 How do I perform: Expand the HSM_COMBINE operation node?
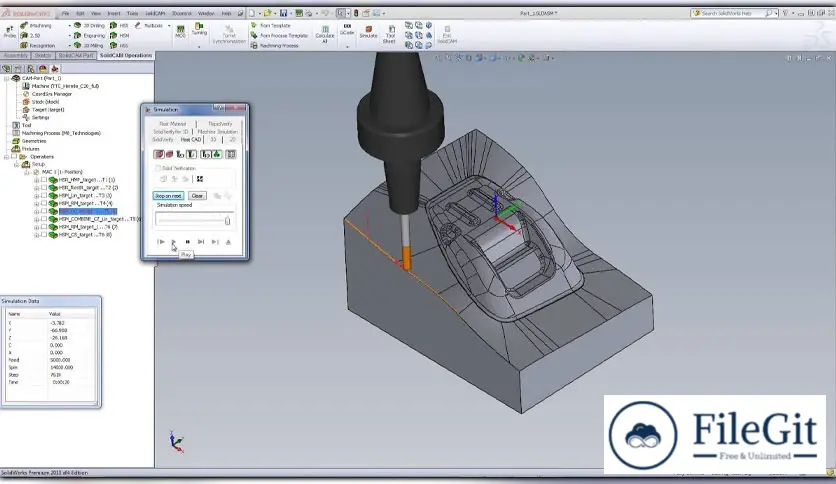(36, 218)
